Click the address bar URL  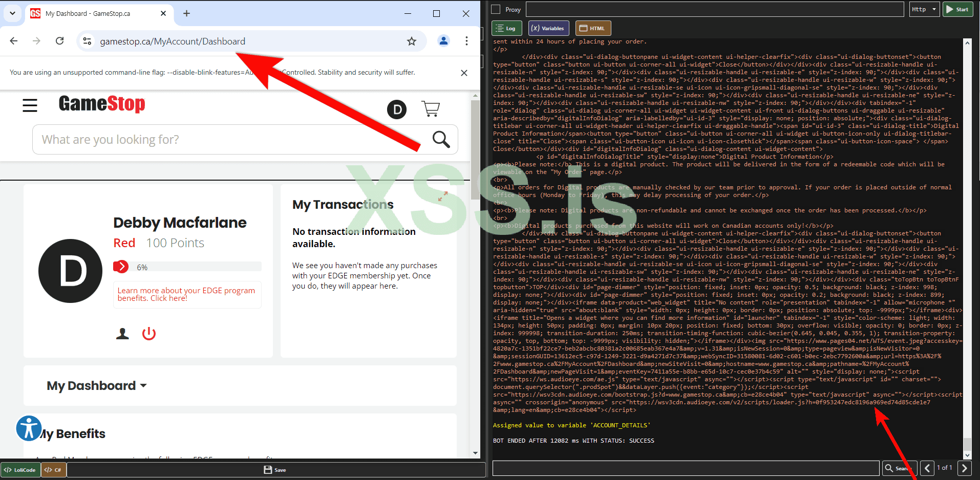pos(173,41)
